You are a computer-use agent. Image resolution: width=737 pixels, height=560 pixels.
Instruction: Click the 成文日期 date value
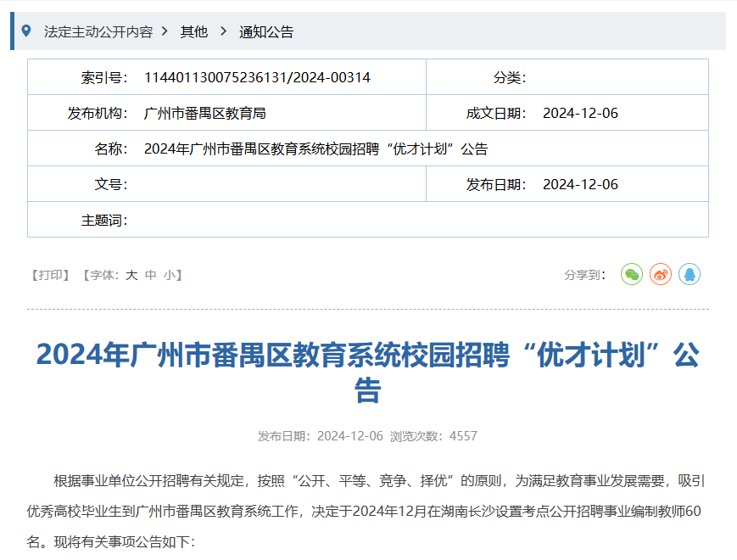click(580, 114)
